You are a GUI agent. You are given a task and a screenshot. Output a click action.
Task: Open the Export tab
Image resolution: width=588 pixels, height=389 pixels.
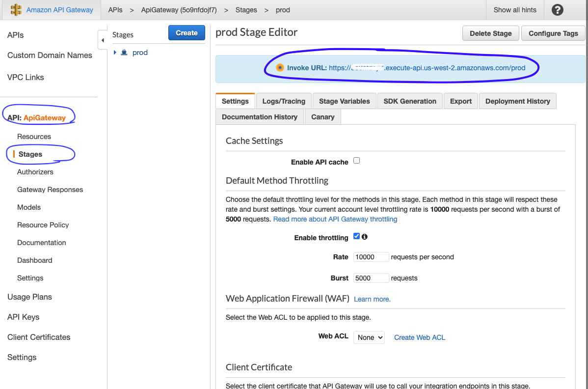(461, 101)
